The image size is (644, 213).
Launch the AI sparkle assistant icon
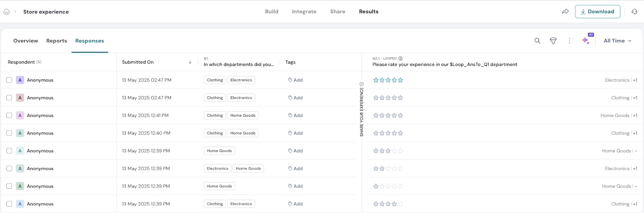[x=586, y=41]
